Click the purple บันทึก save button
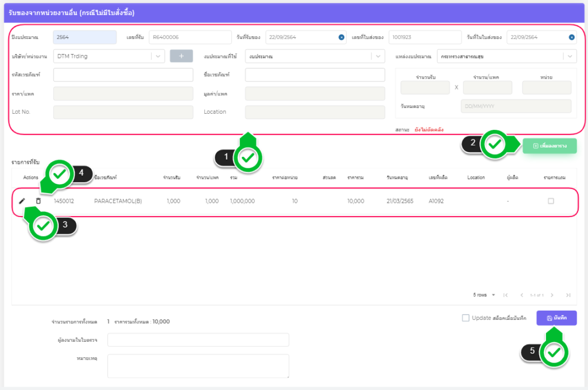This screenshot has width=588, height=390. click(x=556, y=318)
